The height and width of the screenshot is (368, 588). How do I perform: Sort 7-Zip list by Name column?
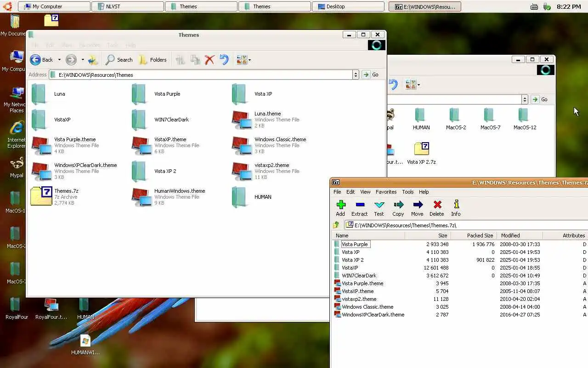click(368, 236)
